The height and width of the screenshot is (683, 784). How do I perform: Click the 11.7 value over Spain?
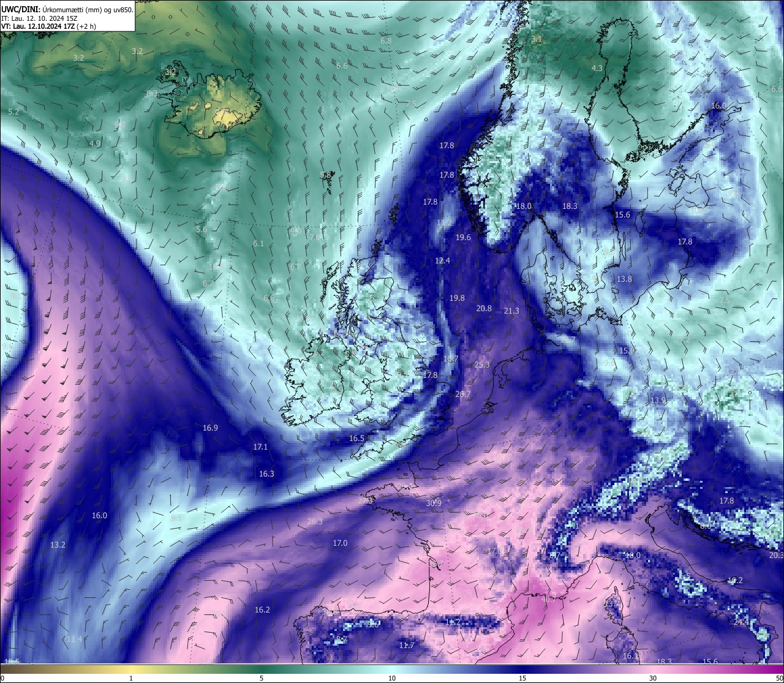click(x=407, y=645)
